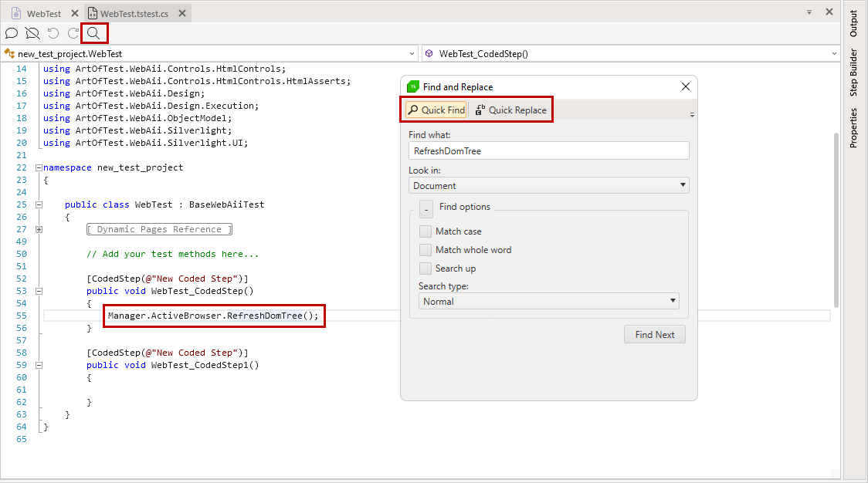Screen dimensions: 868x483
Task: Close the WebTest tab
Action: pos(75,13)
